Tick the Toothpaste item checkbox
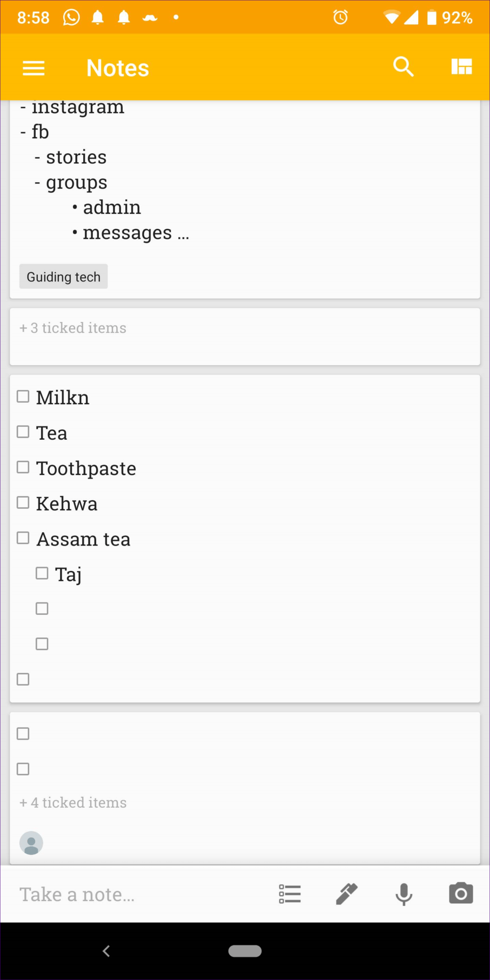 23,467
